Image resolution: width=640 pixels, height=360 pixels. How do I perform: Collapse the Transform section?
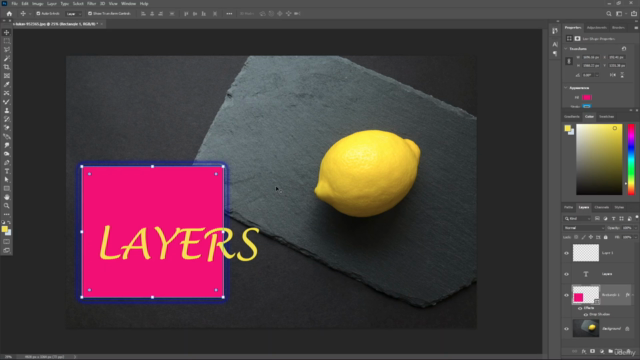566,49
